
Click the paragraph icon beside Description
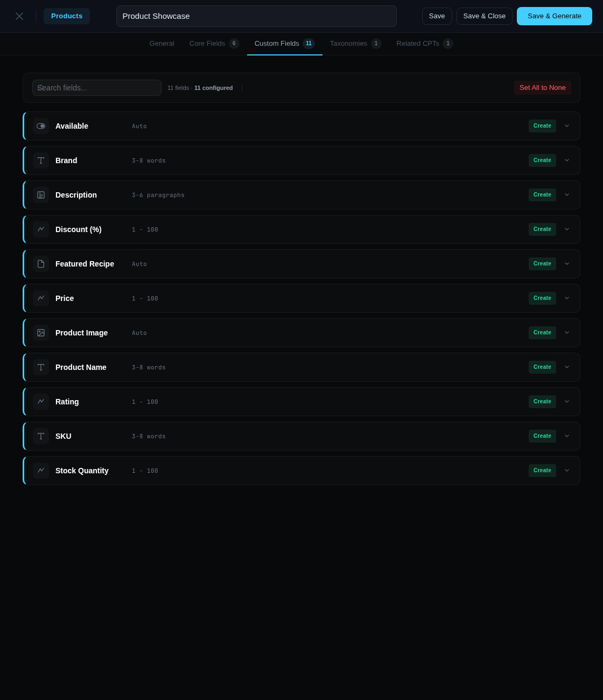coord(41,195)
